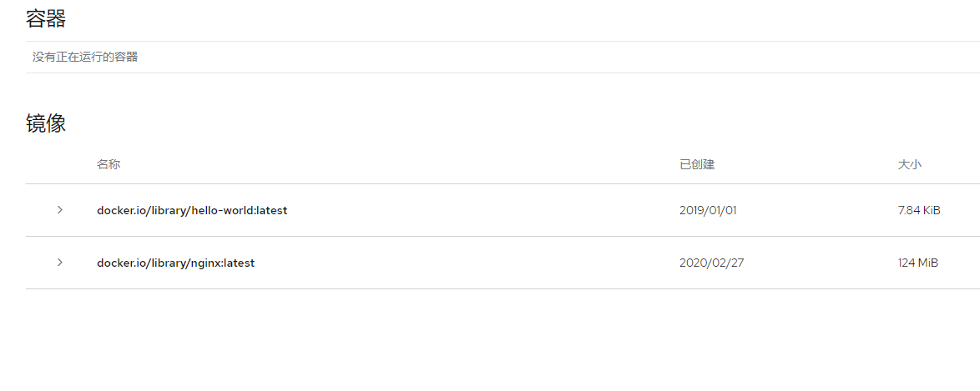Click the 没有正在运行的容器 empty-state message
This screenshot has width=980, height=391.
click(85, 58)
